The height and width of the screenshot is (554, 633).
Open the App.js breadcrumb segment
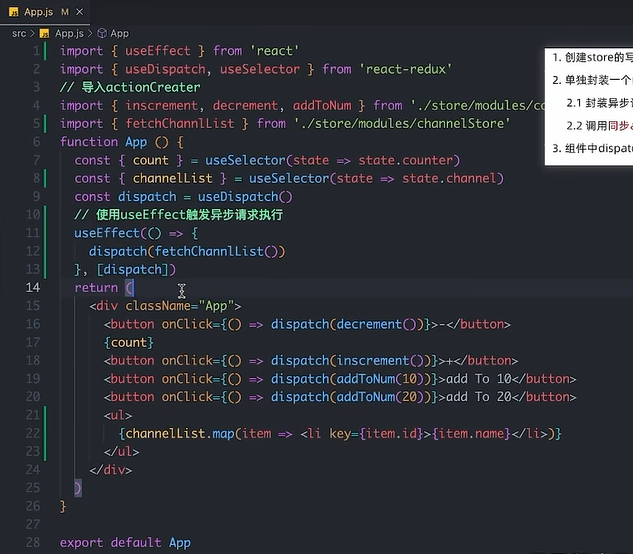point(69,34)
